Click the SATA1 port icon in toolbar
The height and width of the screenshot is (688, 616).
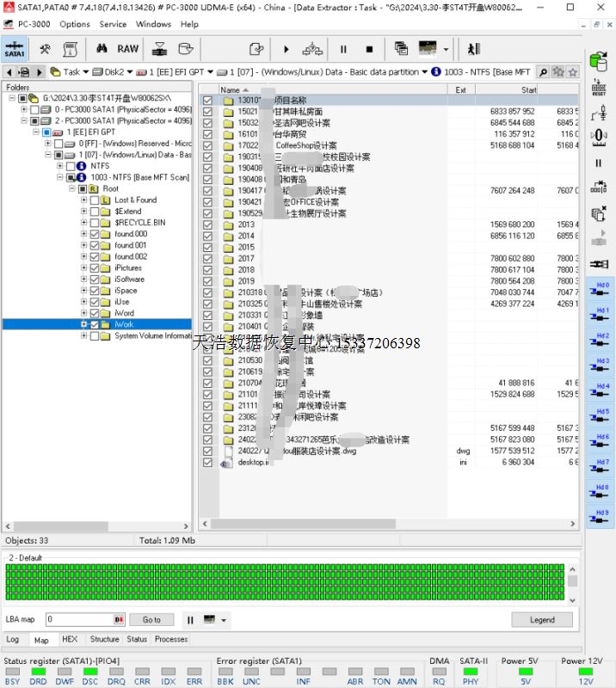14,49
